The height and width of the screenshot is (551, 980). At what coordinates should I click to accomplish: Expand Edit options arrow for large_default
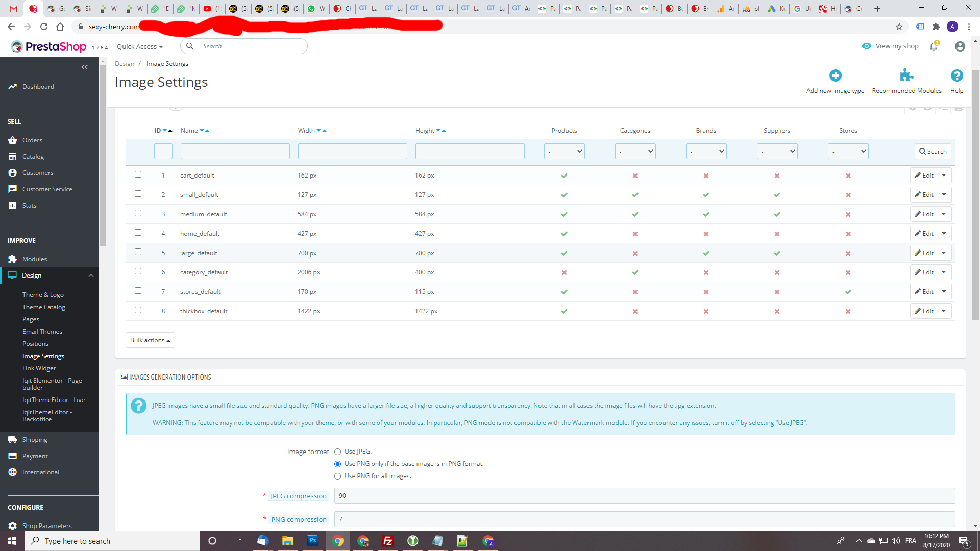pos(944,253)
